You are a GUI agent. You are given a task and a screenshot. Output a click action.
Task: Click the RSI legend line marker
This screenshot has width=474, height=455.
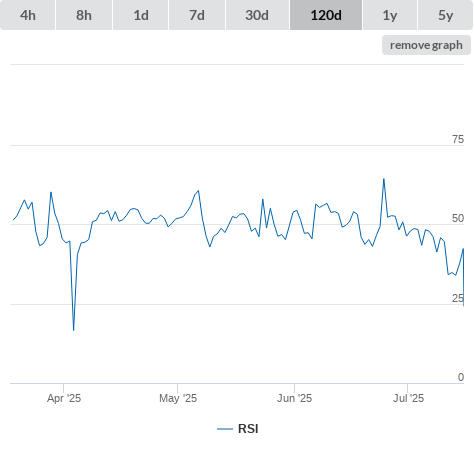tap(225, 429)
